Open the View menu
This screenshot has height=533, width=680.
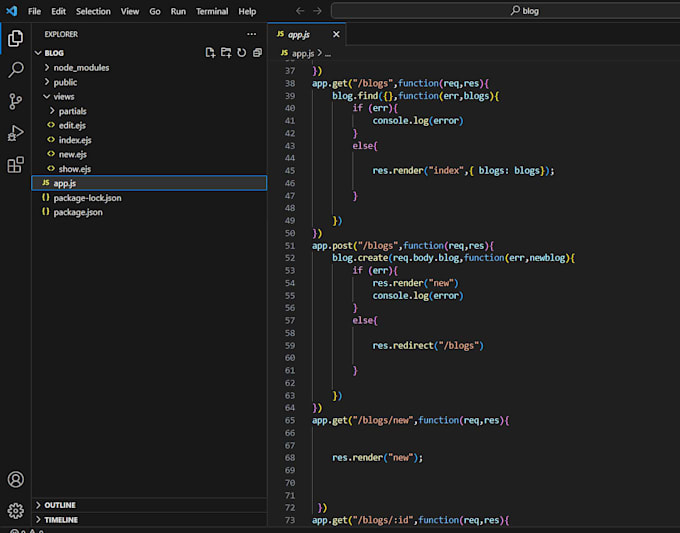click(x=130, y=11)
